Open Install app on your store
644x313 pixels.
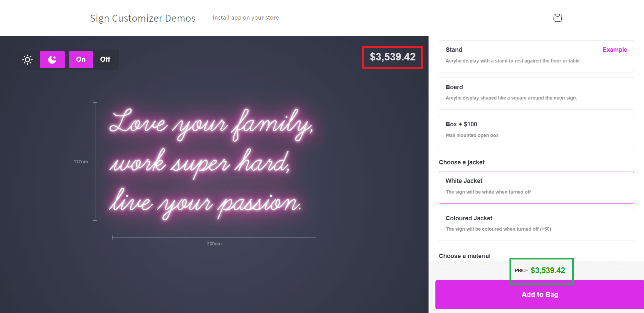pos(246,18)
